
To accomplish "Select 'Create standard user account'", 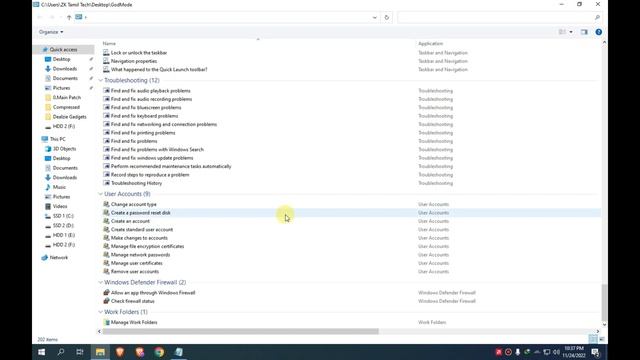I will 142,229.
